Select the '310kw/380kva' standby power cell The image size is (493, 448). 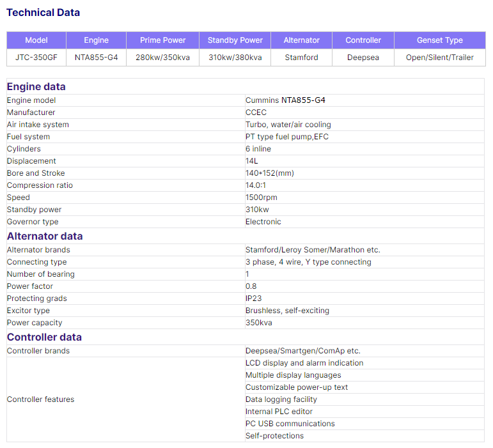(x=235, y=58)
